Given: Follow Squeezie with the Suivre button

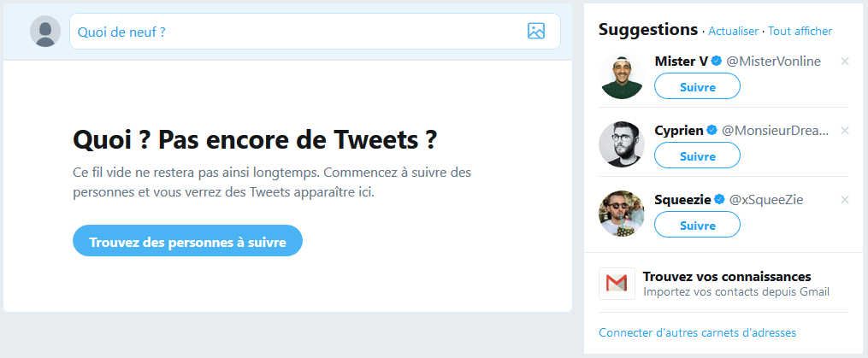Looking at the screenshot, I should coord(697,225).
